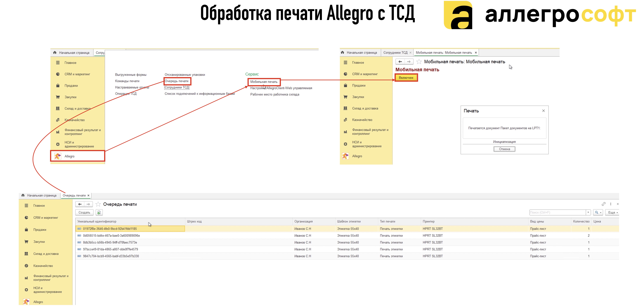Click the forward arrow in Очередь печати window
The width and height of the screenshot is (644, 306).
pos(88,204)
